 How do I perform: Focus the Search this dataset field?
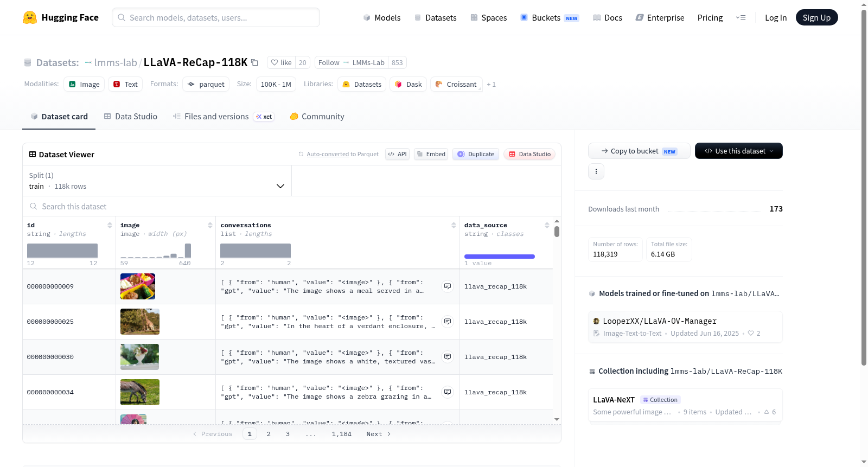click(292, 207)
